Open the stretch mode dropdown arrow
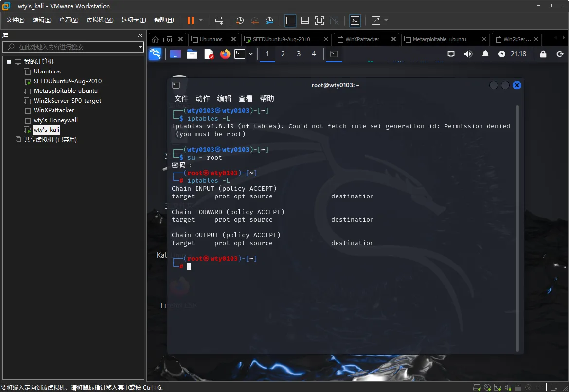 point(386,21)
